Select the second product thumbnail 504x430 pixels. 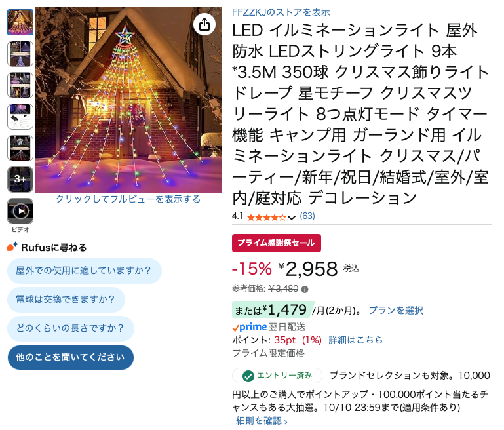20,54
